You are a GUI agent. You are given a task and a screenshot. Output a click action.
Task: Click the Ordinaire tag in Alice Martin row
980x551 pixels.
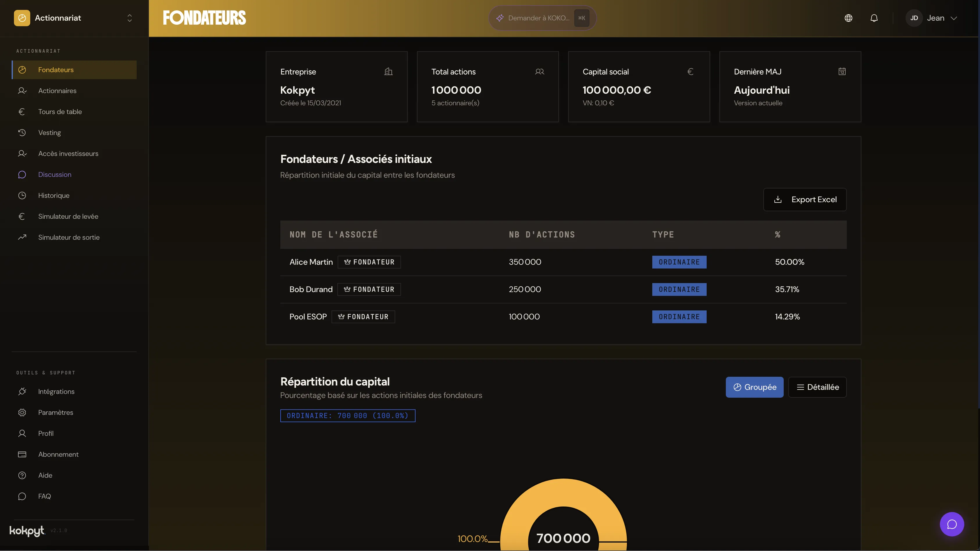point(679,262)
